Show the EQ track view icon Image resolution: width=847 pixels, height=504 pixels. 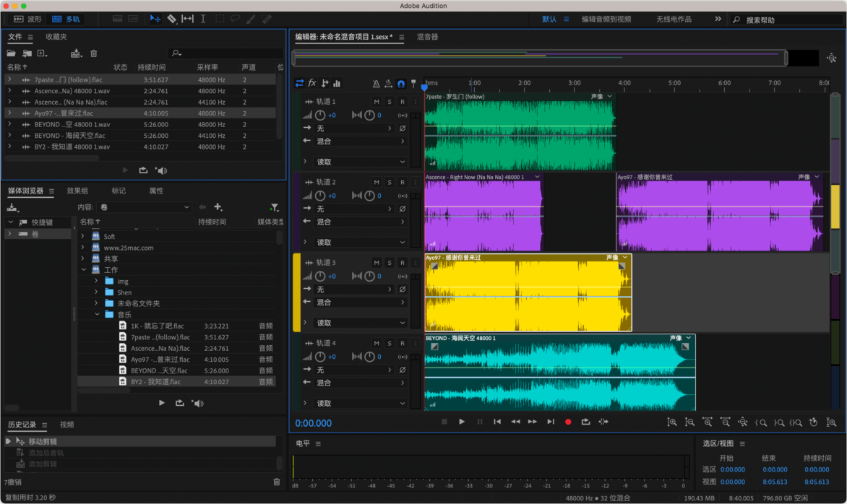[337, 83]
